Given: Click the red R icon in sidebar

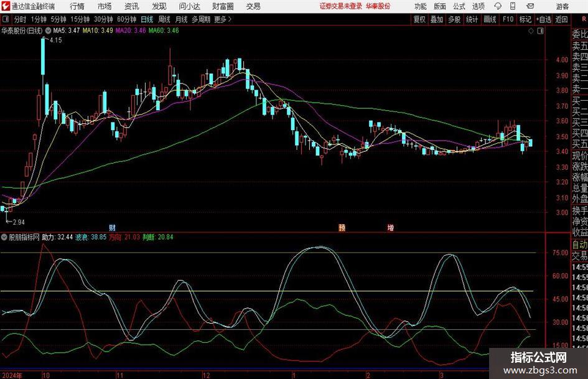Looking at the screenshot, I should (584, 19).
